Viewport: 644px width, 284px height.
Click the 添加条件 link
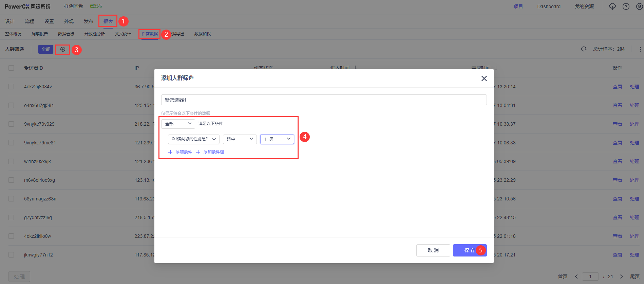180,152
